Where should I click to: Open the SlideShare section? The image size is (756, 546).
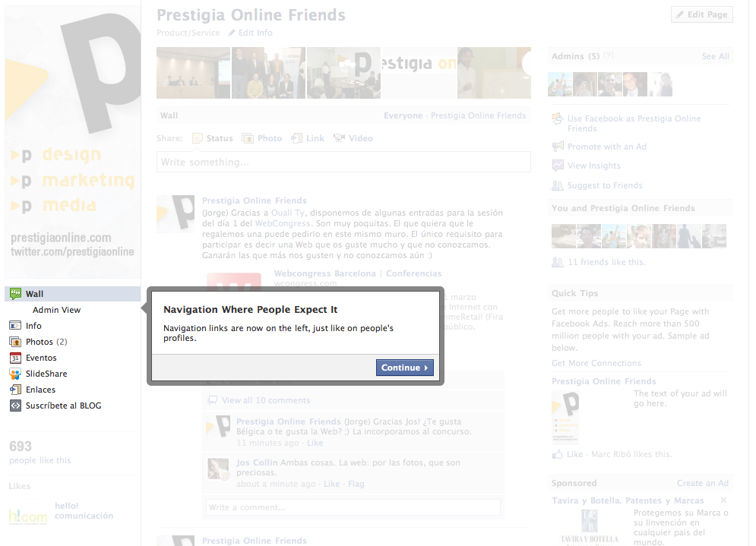46,374
